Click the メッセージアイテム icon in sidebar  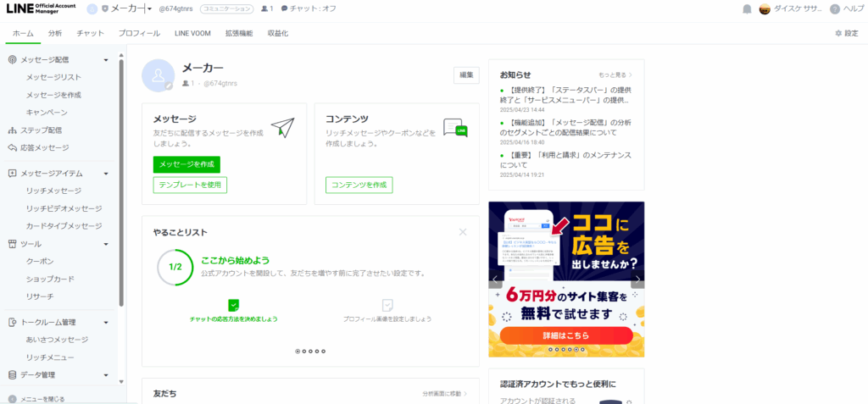(x=12, y=174)
